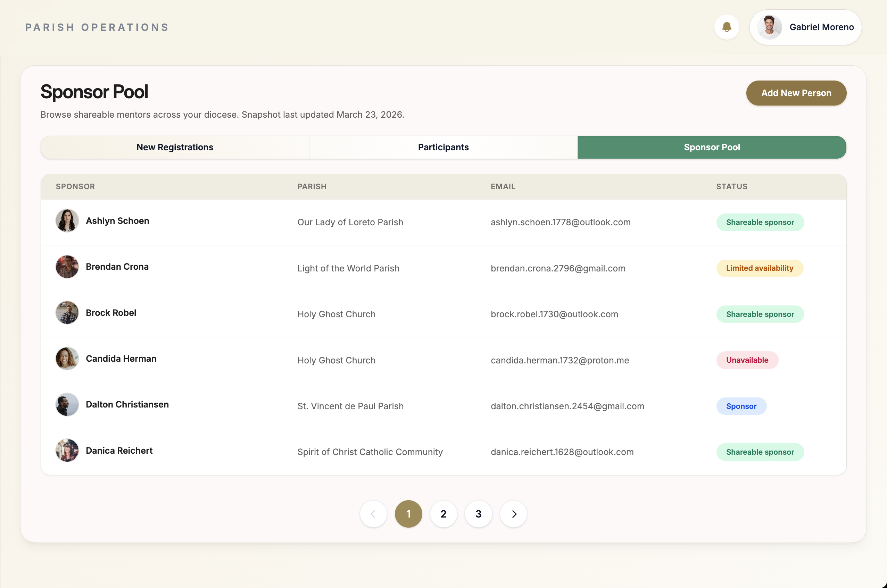Click the Parish Operations header logo text
This screenshot has width=887, height=588.
point(97,27)
